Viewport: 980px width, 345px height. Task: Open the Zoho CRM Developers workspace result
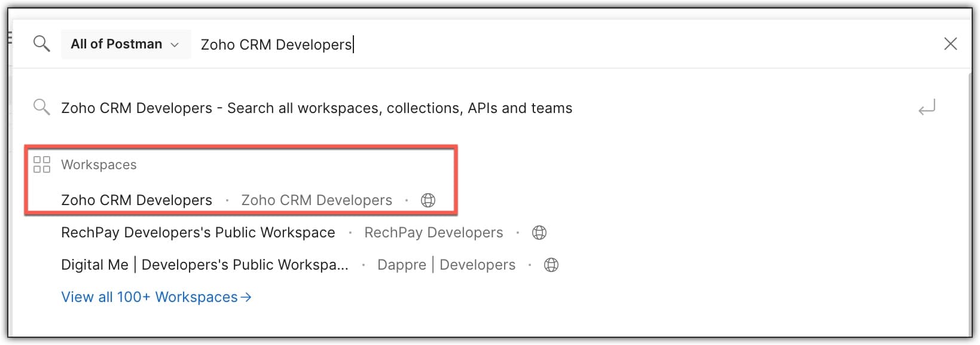pos(136,200)
